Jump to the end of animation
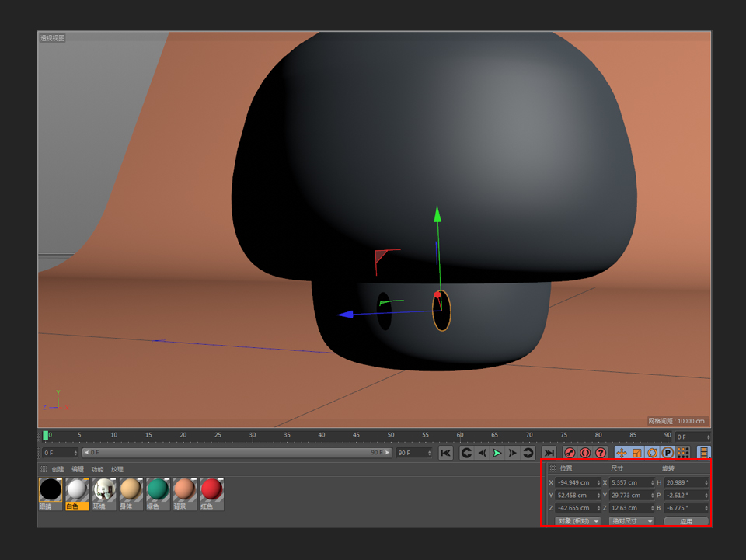746x560 pixels. pyautogui.click(x=549, y=453)
